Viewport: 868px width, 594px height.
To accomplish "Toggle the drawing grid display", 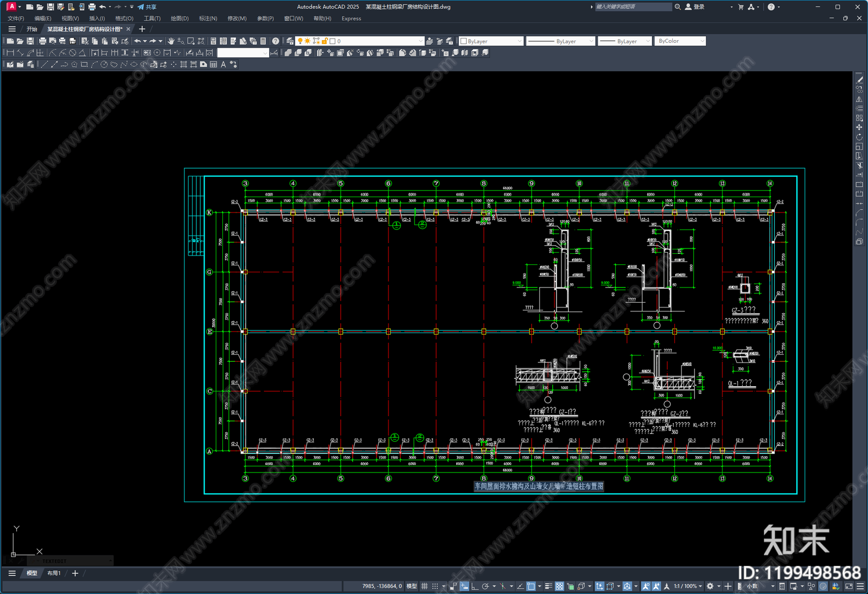I will tap(425, 586).
